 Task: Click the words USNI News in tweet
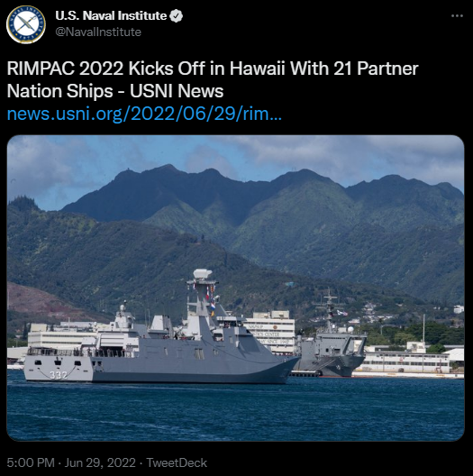[x=177, y=91]
